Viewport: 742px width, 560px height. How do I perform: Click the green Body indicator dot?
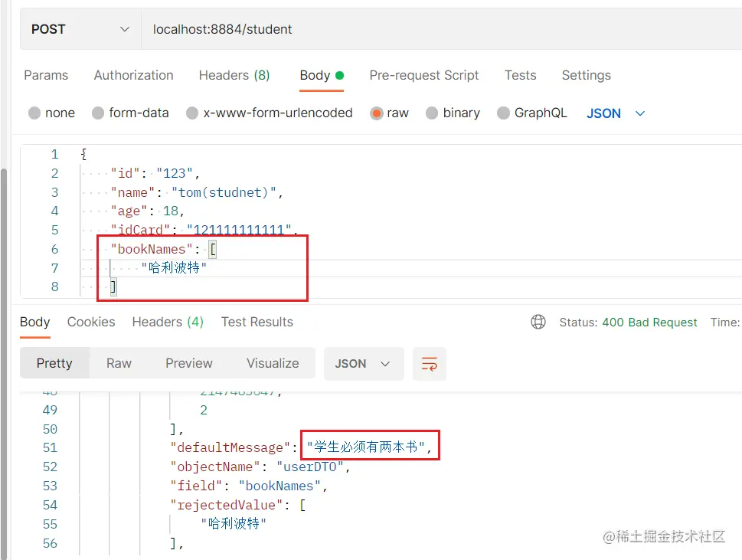coord(339,75)
